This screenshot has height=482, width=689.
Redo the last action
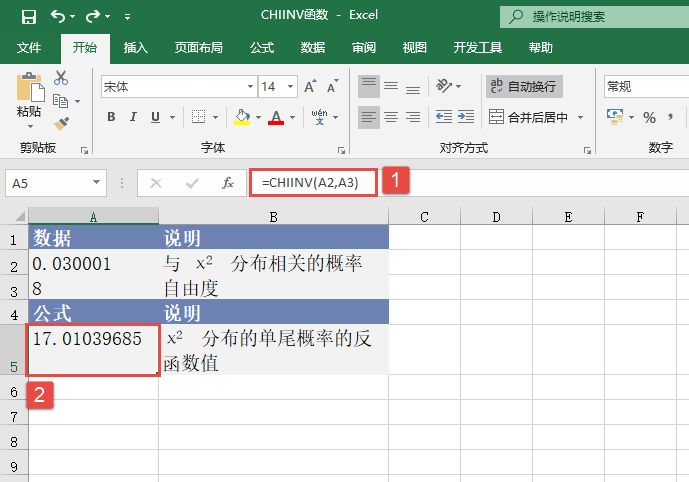click(x=93, y=16)
